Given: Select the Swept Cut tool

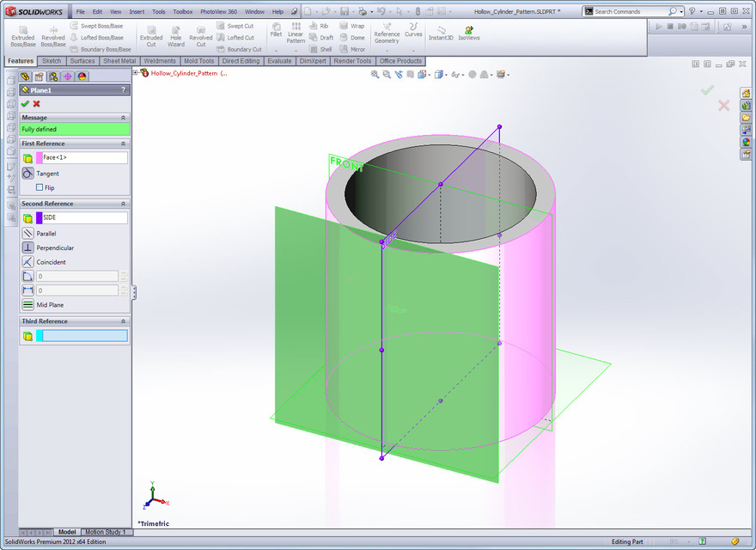Looking at the screenshot, I should [x=236, y=26].
